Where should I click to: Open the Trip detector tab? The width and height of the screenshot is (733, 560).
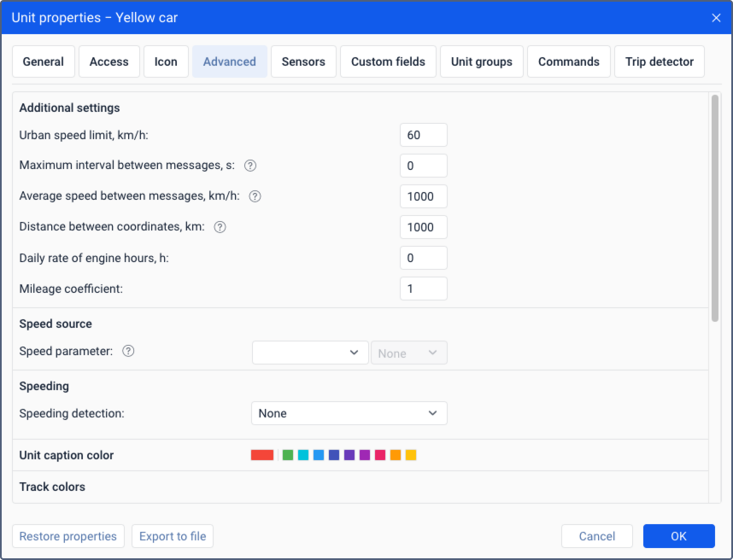click(659, 61)
